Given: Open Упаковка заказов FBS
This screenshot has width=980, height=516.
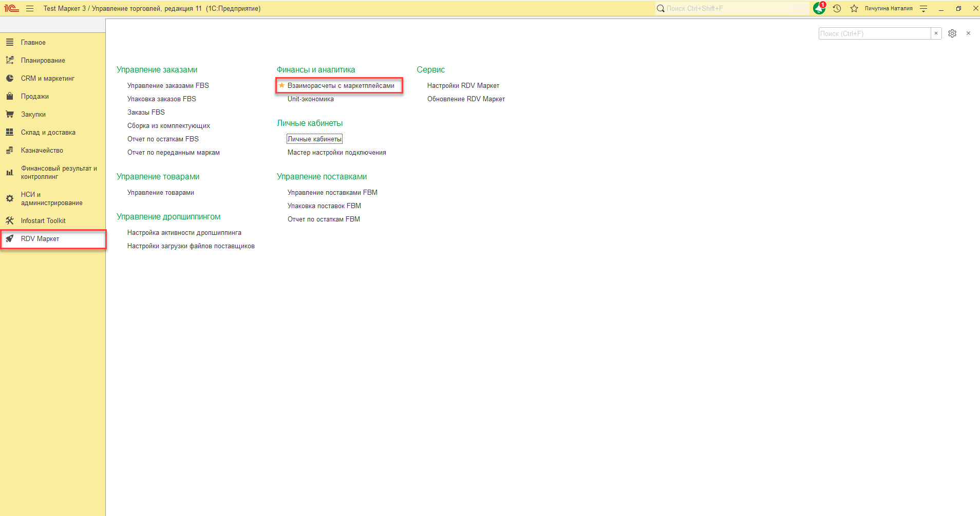Looking at the screenshot, I should (x=162, y=99).
